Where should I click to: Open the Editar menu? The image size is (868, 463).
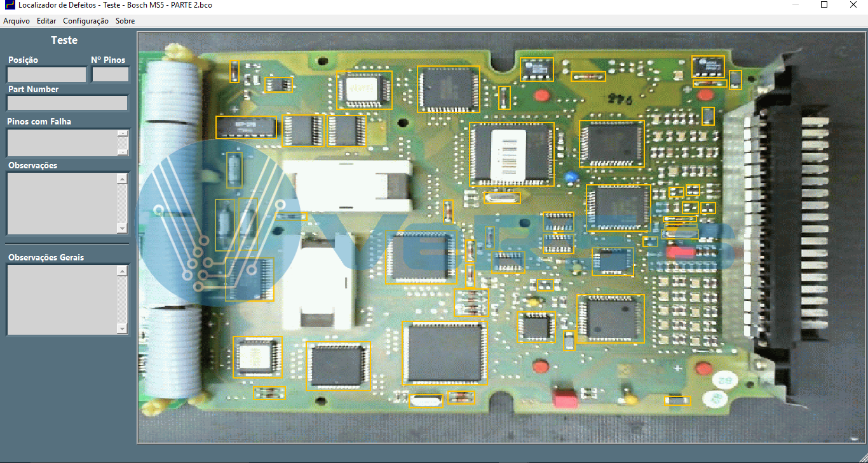click(x=46, y=21)
